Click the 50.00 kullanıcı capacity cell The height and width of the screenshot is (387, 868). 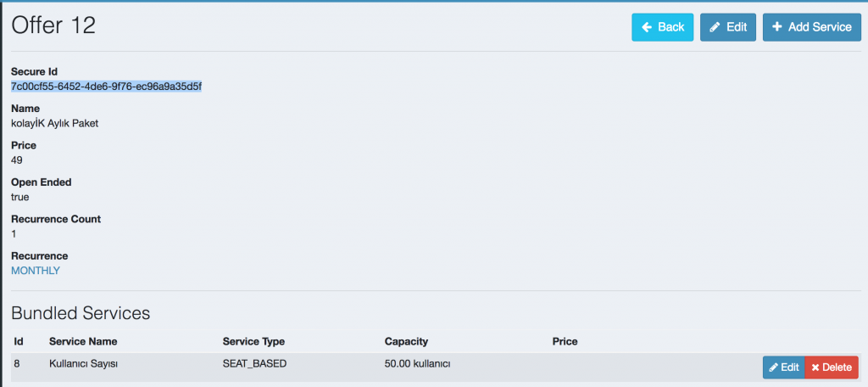417,364
